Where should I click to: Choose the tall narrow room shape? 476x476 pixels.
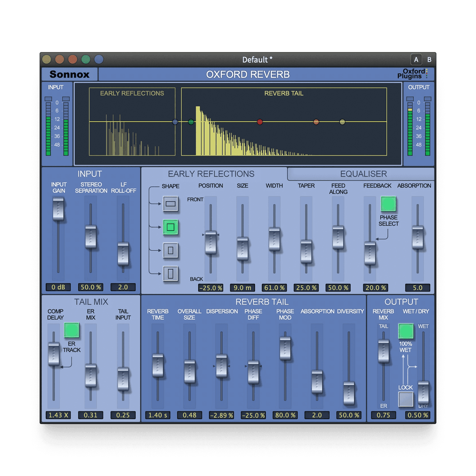click(170, 274)
